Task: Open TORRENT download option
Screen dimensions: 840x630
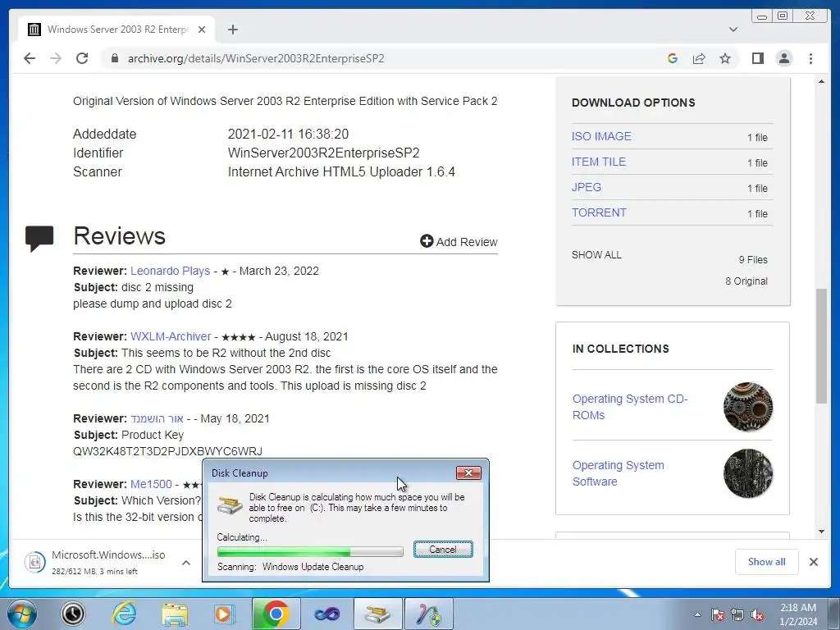Action: pos(598,212)
